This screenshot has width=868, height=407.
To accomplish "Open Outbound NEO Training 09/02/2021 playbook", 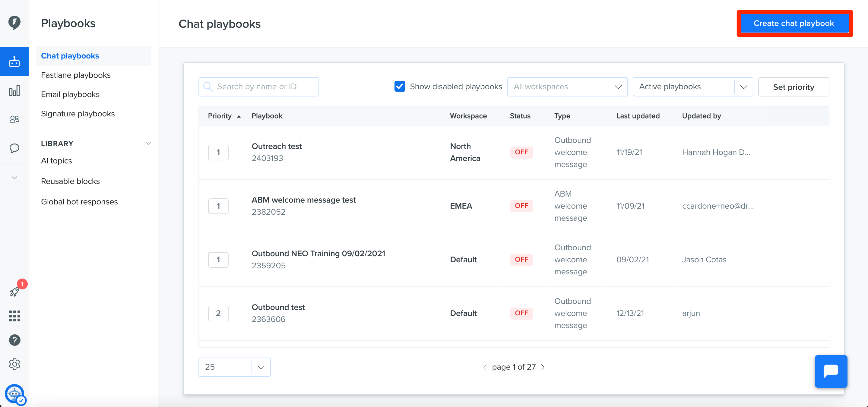I will click(318, 253).
